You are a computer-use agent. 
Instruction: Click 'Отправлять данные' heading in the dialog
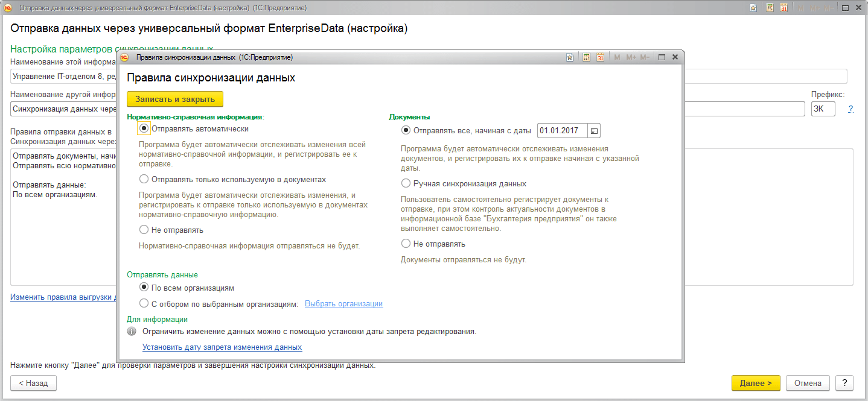tap(162, 275)
